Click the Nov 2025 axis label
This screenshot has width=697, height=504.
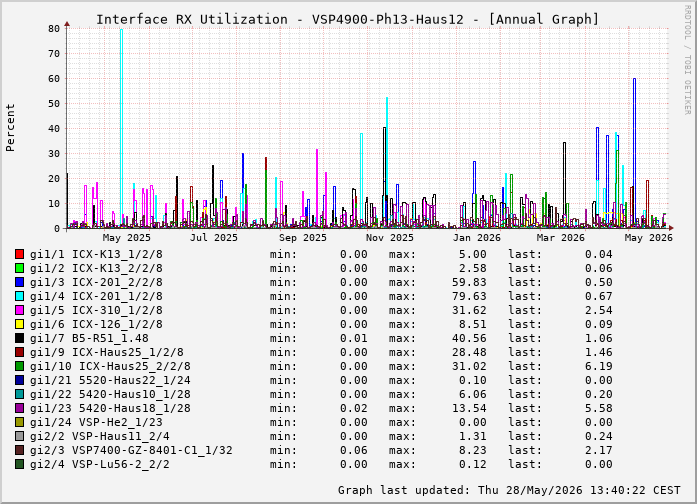[390, 238]
